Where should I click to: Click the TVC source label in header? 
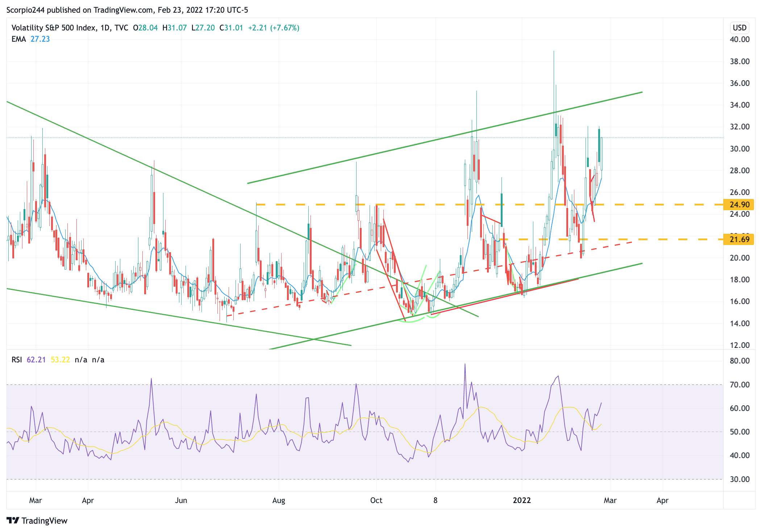coord(121,28)
